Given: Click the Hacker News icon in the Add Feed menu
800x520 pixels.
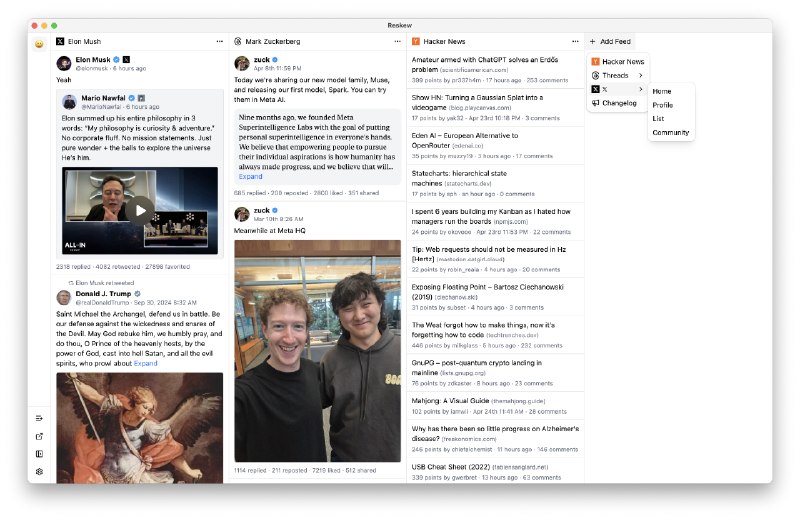Looking at the screenshot, I should click(595, 62).
